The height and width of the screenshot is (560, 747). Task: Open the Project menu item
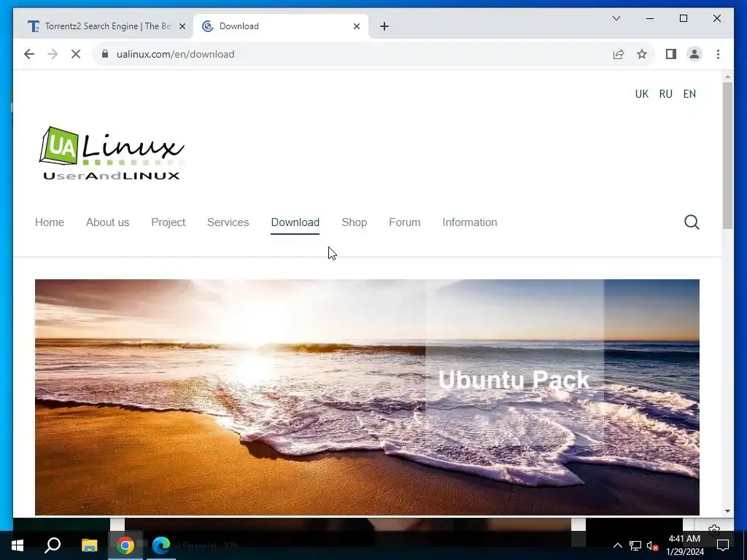[169, 222]
